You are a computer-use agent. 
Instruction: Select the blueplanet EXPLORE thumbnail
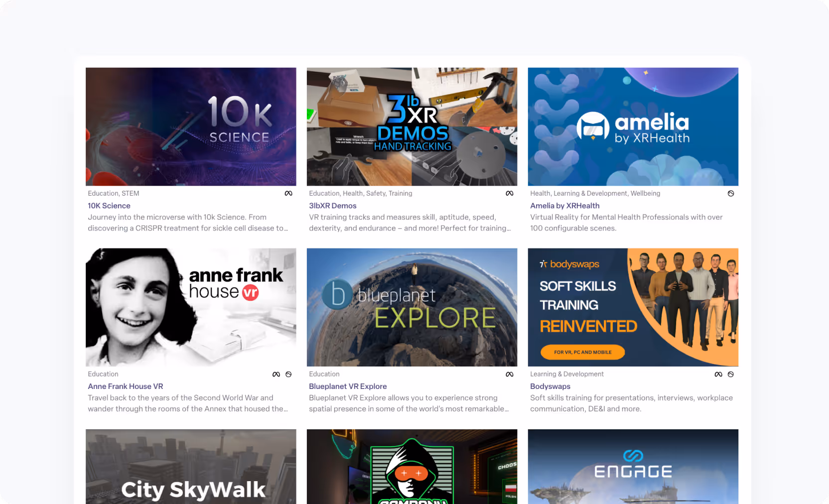(x=412, y=307)
